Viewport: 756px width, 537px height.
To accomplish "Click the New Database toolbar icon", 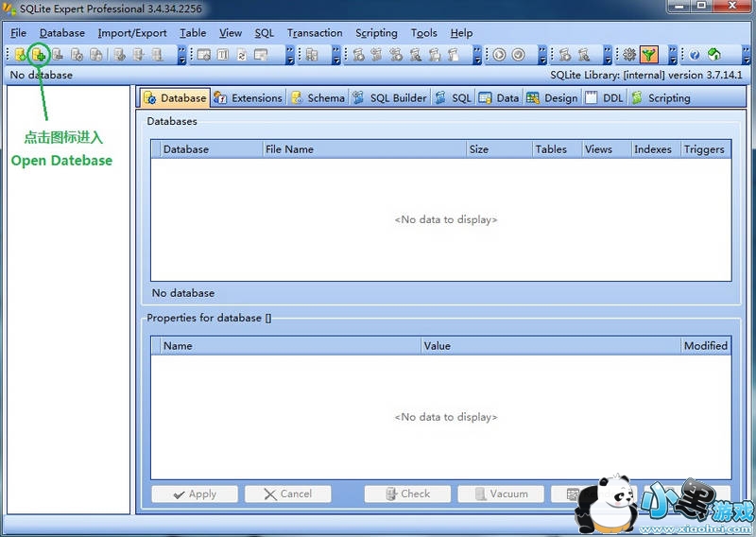I will pyautogui.click(x=21, y=55).
